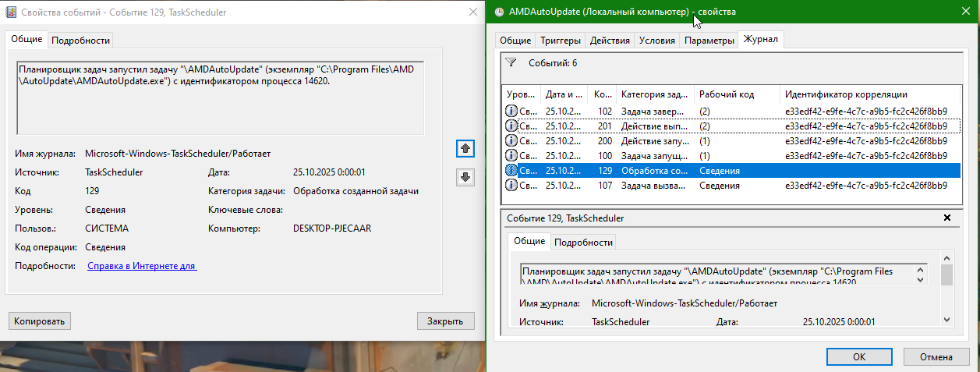Show previous event with the up arrow button
980x372 pixels.
[465, 148]
